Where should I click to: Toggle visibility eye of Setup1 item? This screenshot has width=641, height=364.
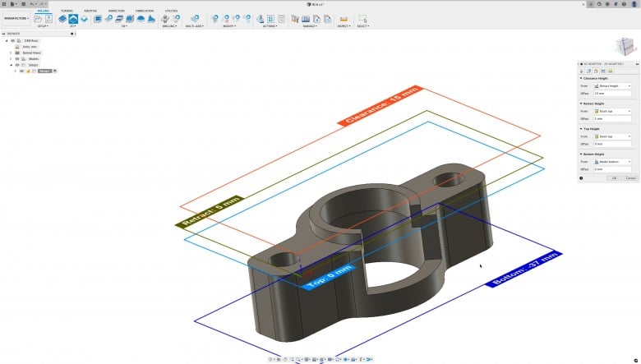click(21, 71)
